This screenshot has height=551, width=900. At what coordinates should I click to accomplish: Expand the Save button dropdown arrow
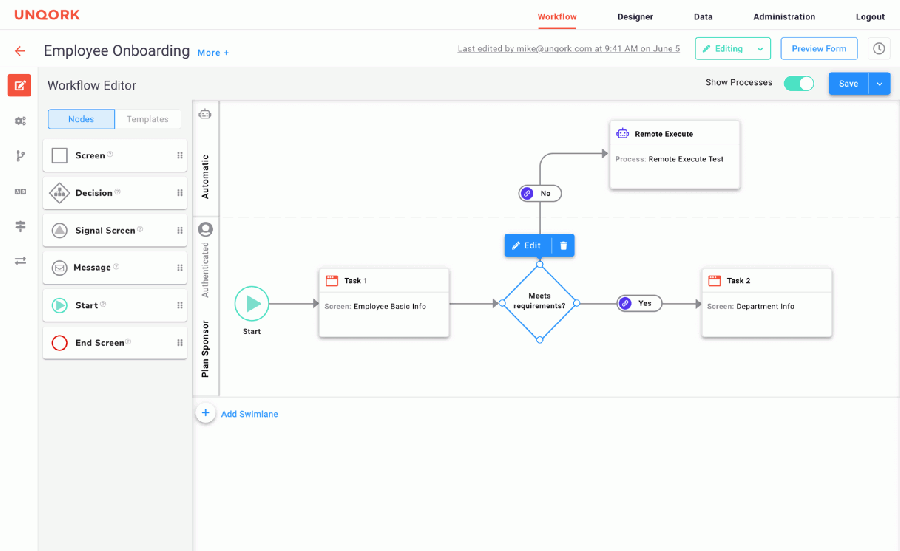pyautogui.click(x=879, y=84)
